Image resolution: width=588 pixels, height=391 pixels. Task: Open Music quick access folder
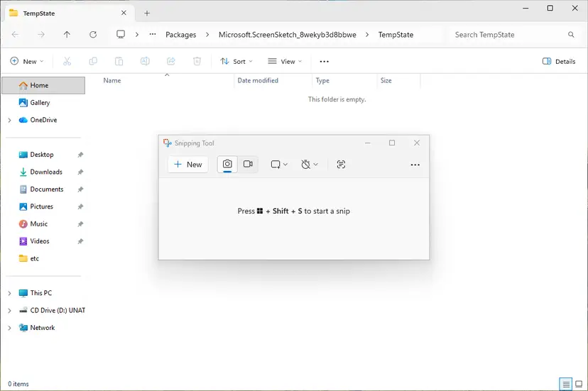click(x=38, y=224)
